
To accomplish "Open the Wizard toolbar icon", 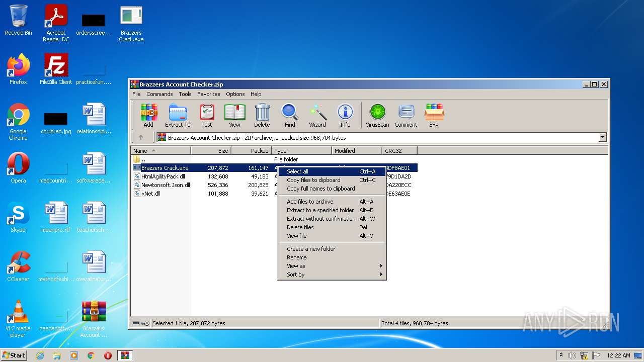I will click(317, 116).
